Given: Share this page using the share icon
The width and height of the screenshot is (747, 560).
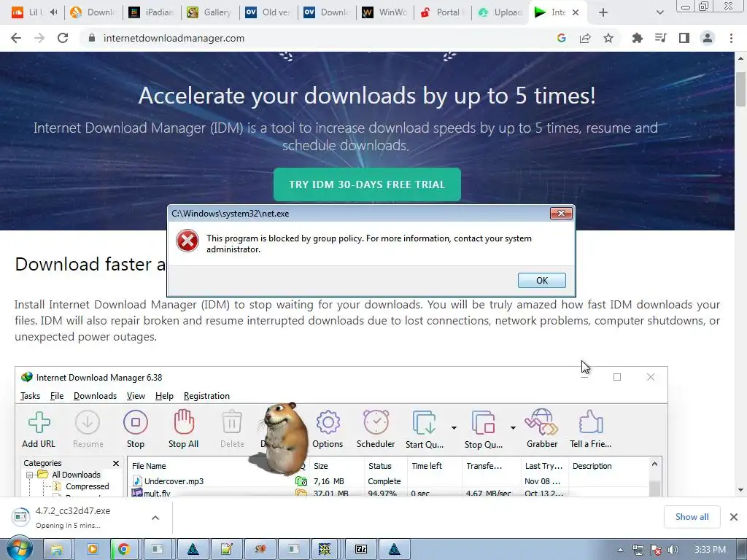Looking at the screenshot, I should click(585, 38).
